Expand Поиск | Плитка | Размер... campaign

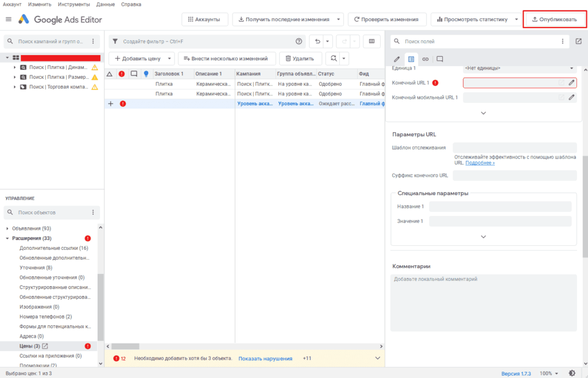tap(14, 77)
